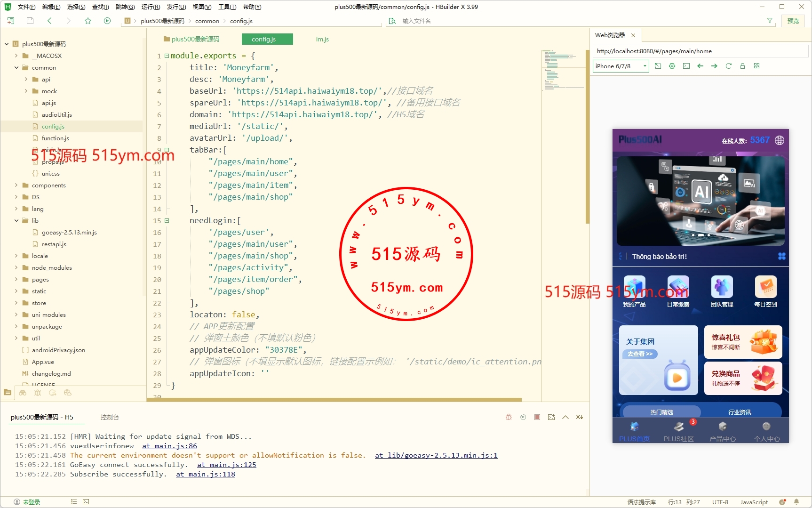Screen dimensions: 812x508
Task: Expand the components folder in project tree
Action: 16,185
